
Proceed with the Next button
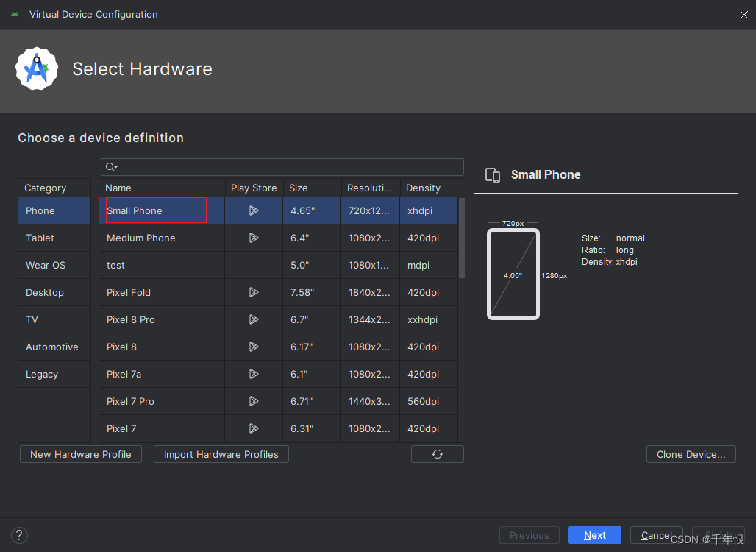tap(594, 535)
